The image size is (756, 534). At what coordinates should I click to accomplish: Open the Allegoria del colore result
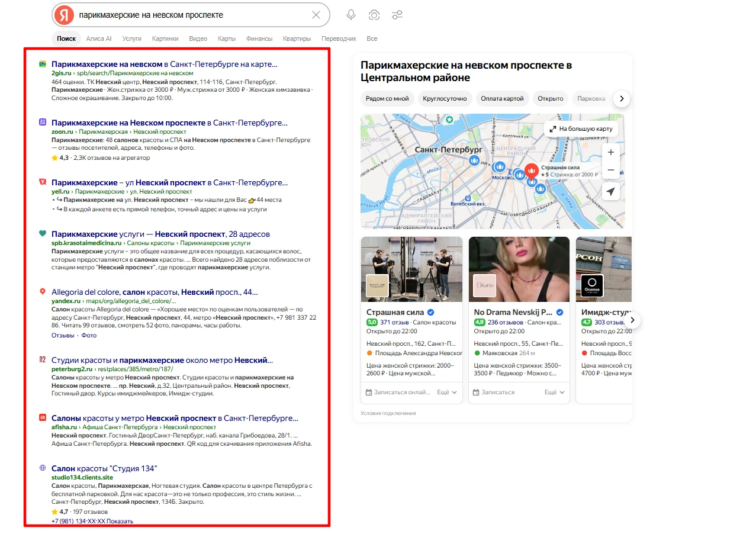(x=155, y=292)
